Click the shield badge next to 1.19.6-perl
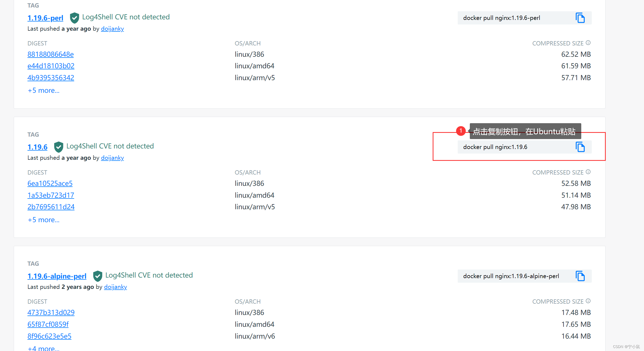This screenshot has width=644, height=351. click(x=74, y=18)
